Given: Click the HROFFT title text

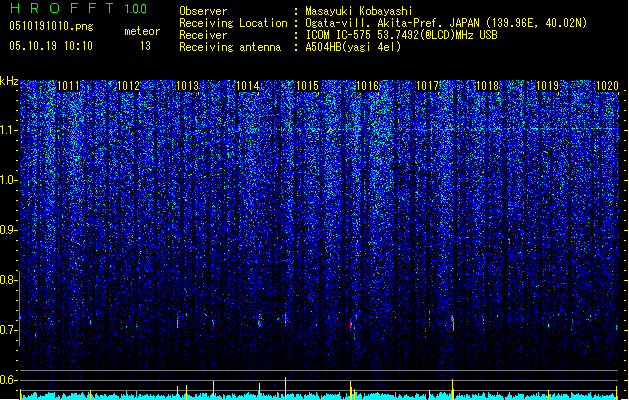Looking at the screenshot, I should (62, 8).
